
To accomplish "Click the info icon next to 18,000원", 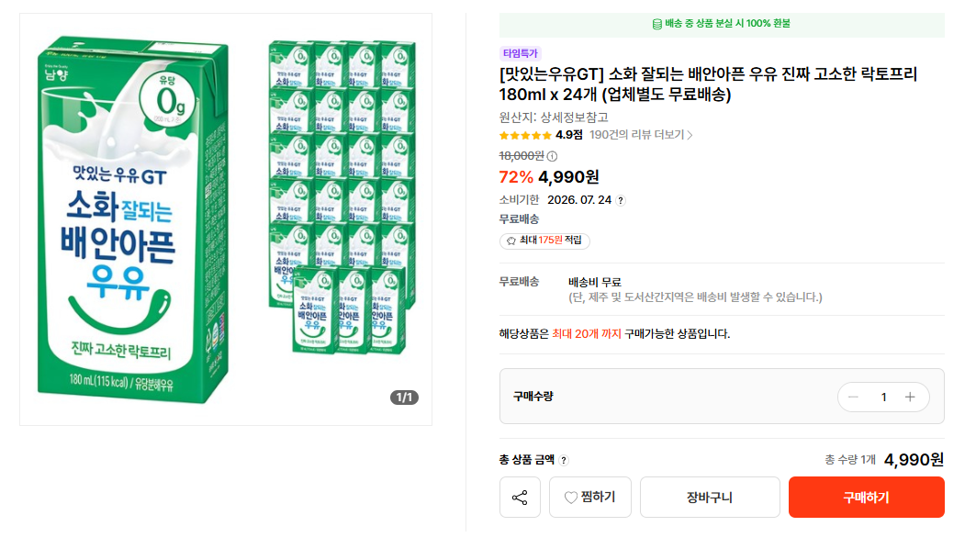I will (x=552, y=156).
